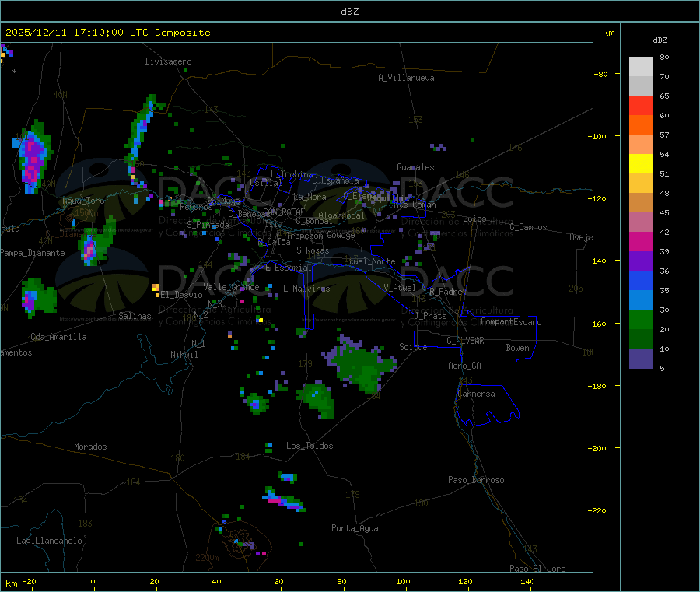Click the -160 km tick on right axis
This screenshot has height=592, width=700.
pyautogui.click(x=599, y=324)
